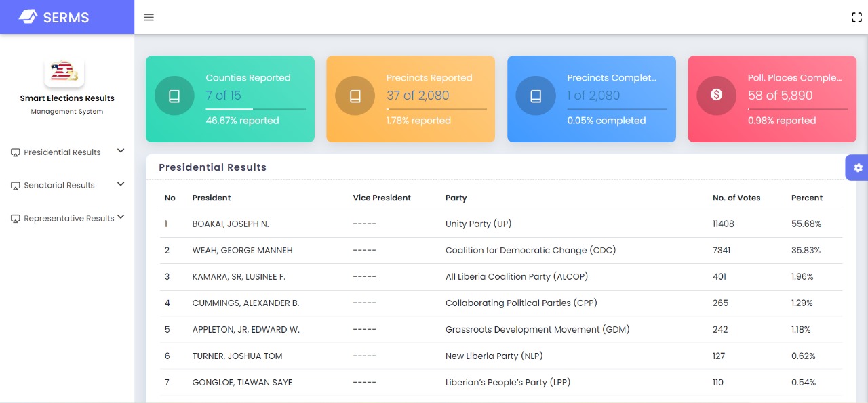Viewport: 868px width, 403px height.
Task: Open the settings gear panel
Action: tap(858, 167)
